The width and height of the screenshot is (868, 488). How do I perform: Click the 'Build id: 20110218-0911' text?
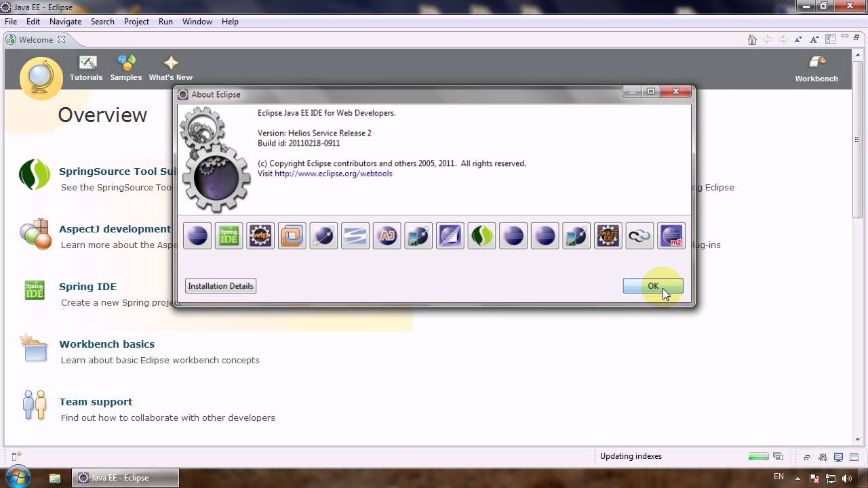(x=299, y=143)
